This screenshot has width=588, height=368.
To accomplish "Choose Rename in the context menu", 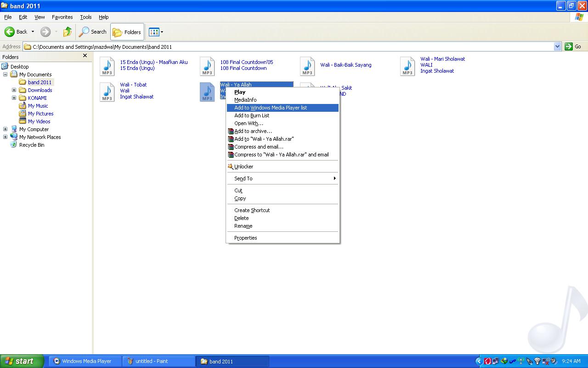I will (x=283, y=226).
